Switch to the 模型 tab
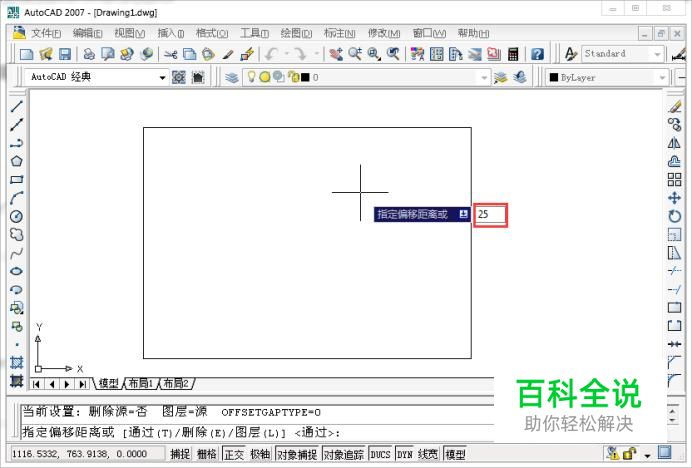Viewport: 692px width, 468px height. (x=108, y=383)
